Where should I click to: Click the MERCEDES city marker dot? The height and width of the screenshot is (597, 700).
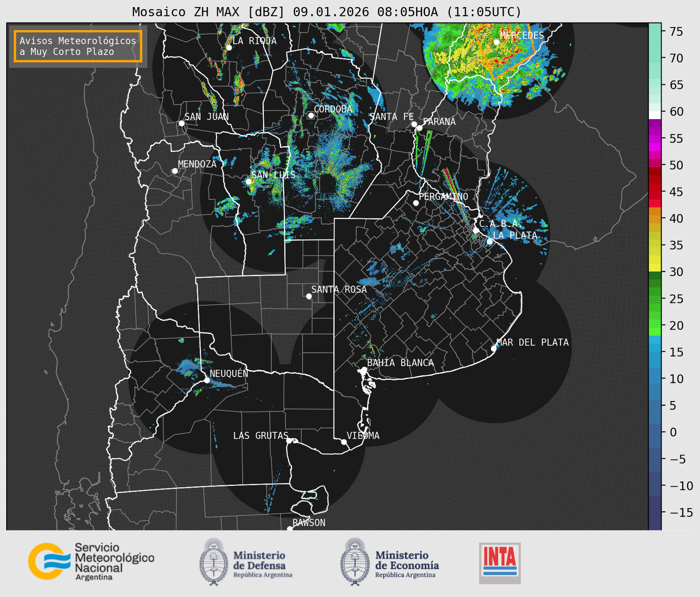tap(496, 42)
